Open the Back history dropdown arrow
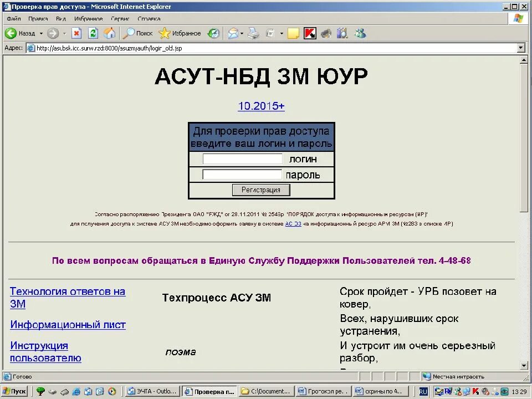The width and height of the screenshot is (532, 399). pyautogui.click(x=41, y=33)
